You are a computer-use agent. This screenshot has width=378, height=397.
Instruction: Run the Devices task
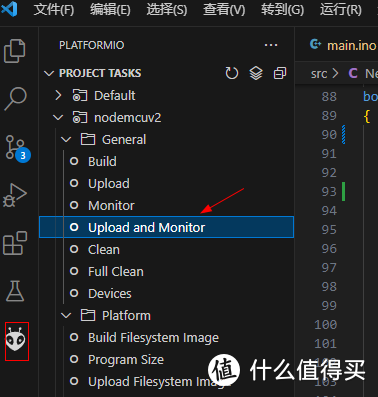[x=167, y=293]
